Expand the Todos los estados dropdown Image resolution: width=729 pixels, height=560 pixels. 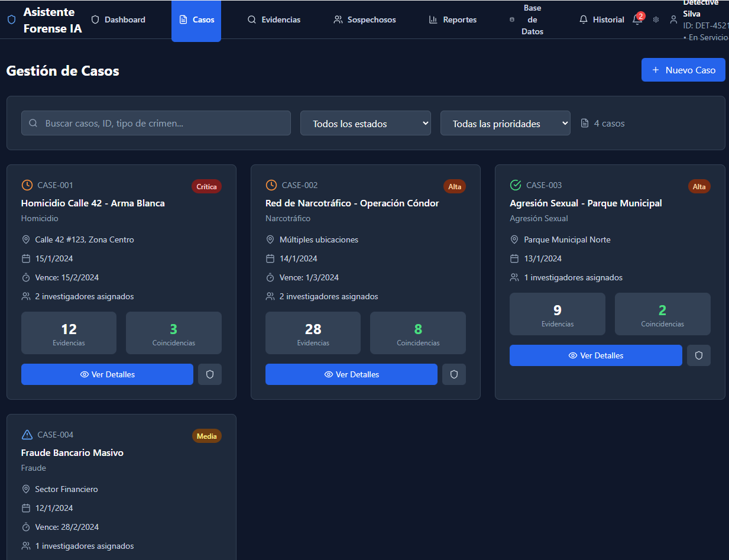coord(365,123)
